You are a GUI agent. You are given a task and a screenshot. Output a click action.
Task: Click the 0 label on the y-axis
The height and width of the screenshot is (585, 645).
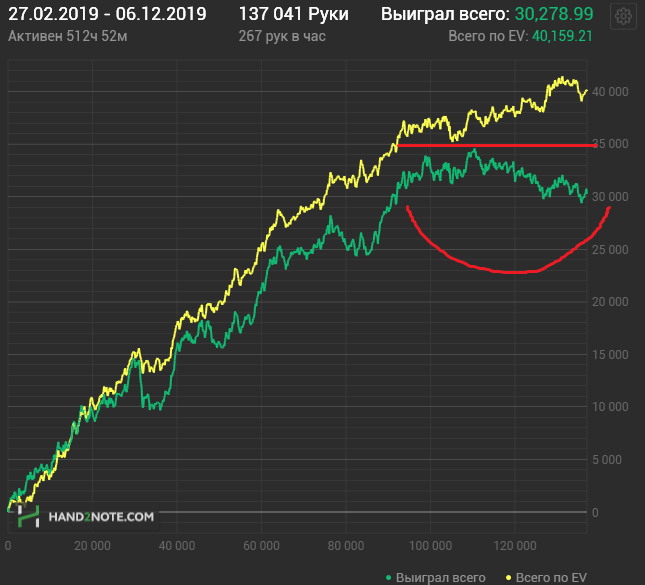click(595, 513)
